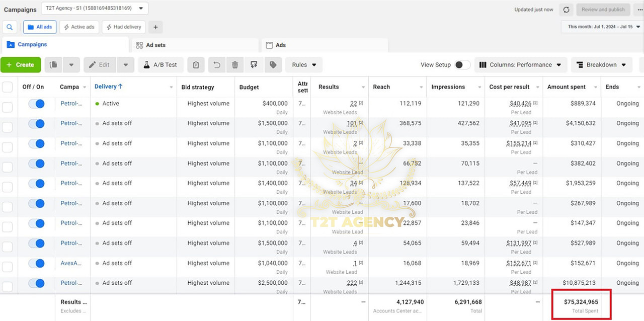Image resolution: width=644 pixels, height=321 pixels.
Task: Click the tag label icon
Action: tap(273, 65)
